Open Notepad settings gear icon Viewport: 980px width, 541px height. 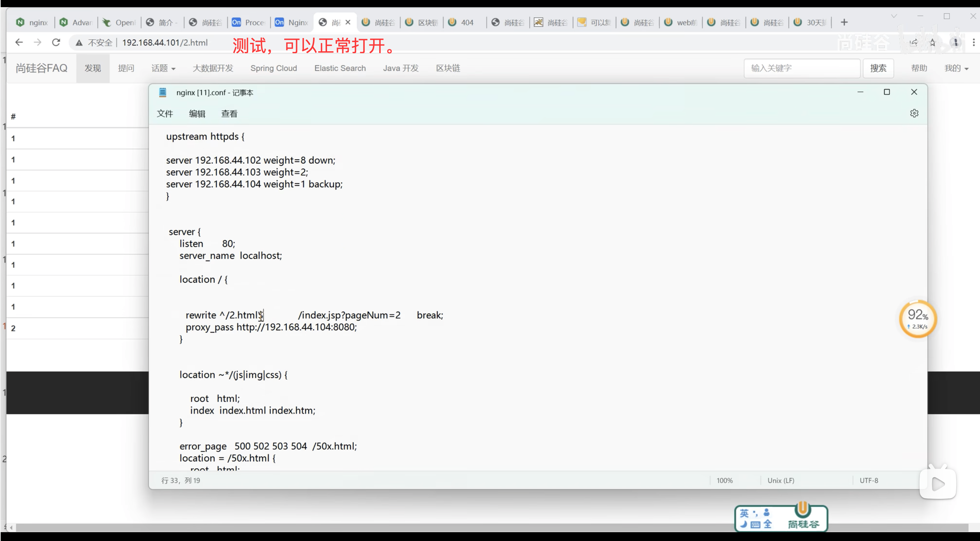click(x=914, y=114)
